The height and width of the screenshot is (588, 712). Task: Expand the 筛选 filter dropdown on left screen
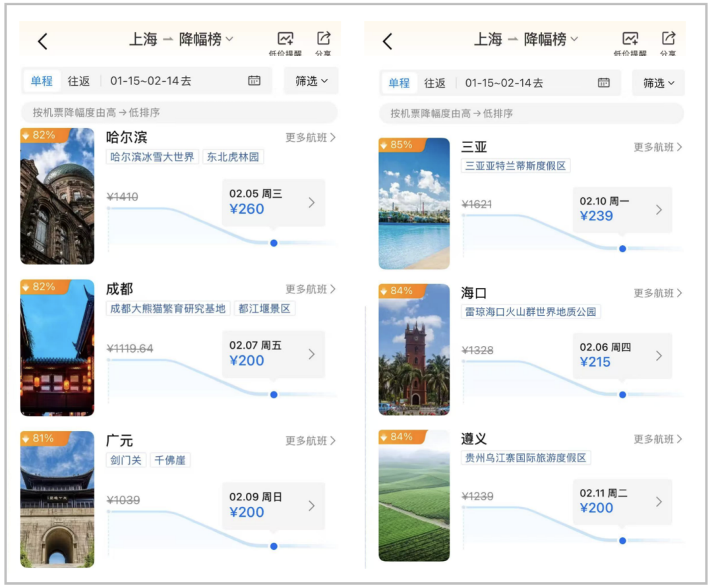click(311, 81)
